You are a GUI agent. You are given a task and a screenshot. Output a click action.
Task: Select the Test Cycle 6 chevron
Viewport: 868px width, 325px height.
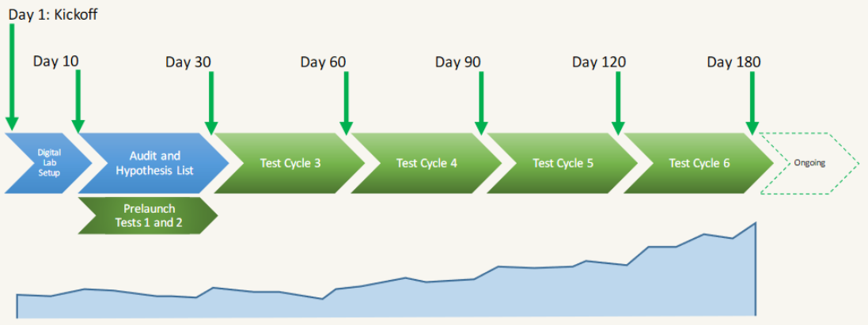pos(699,163)
